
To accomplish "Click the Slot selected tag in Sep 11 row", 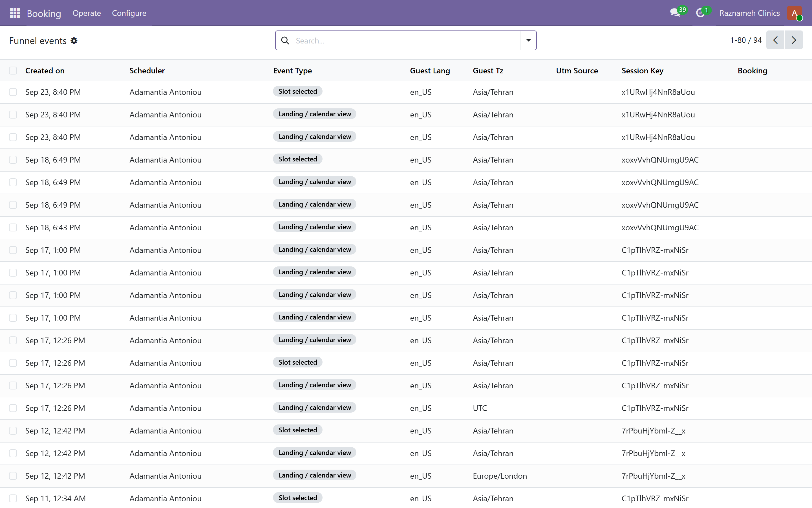I will coord(298,498).
